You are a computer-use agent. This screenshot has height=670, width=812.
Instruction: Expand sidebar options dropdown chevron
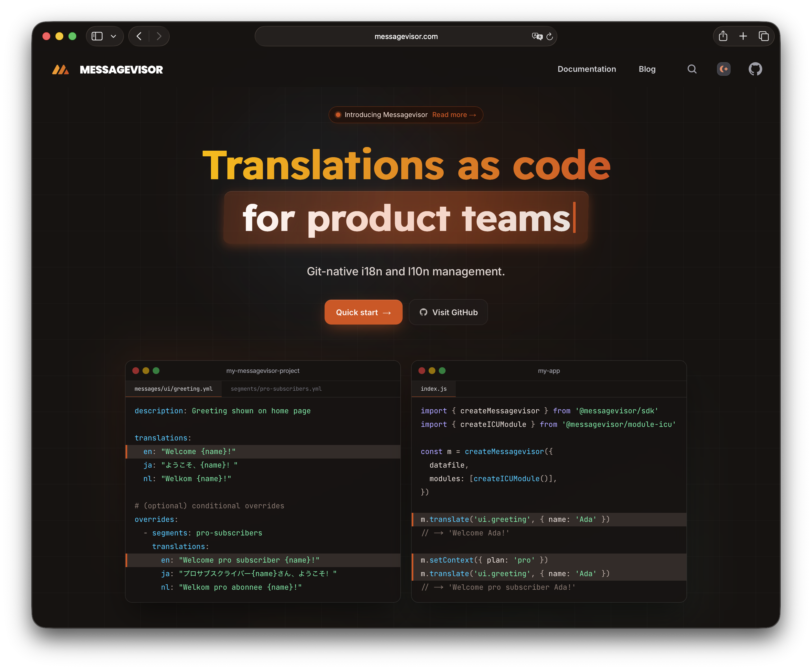[113, 36]
